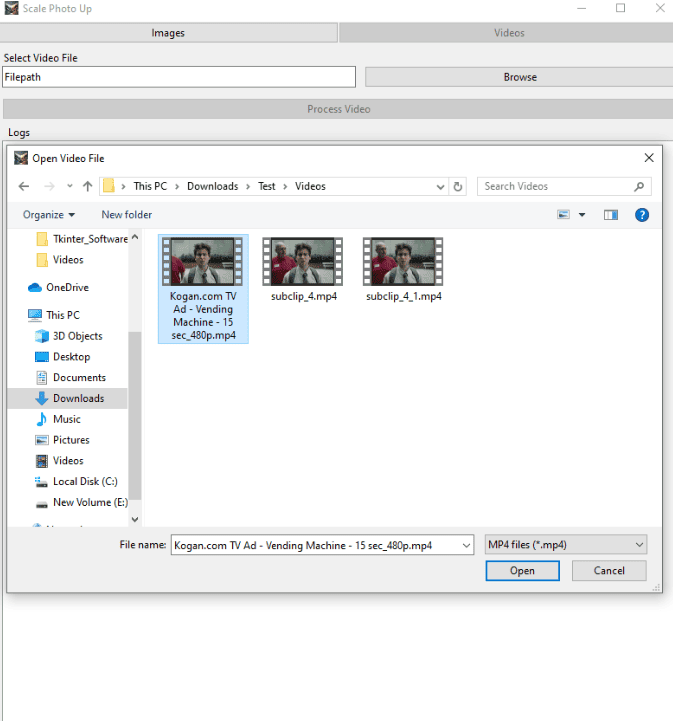This screenshot has height=721, width=673.
Task: Open the Organize menu
Action: pyautogui.click(x=49, y=215)
